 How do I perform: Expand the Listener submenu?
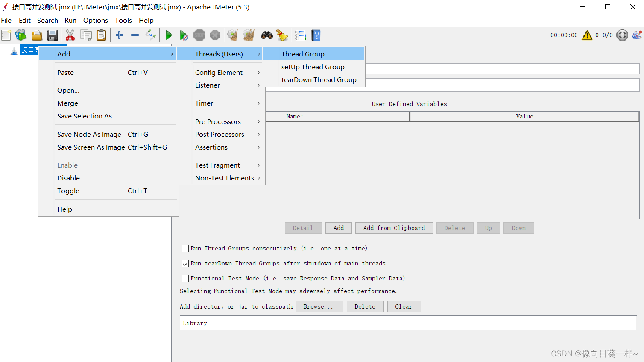pyautogui.click(x=219, y=85)
